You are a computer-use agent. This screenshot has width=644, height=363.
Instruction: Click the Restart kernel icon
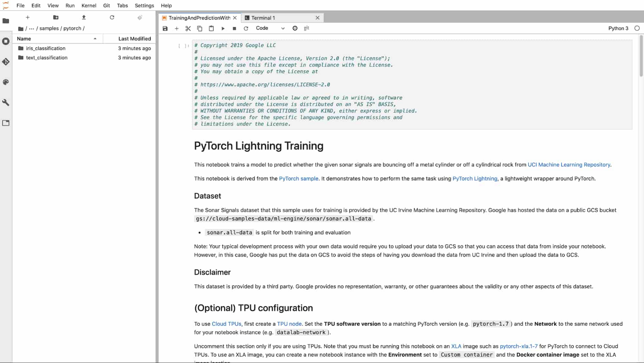tap(246, 28)
